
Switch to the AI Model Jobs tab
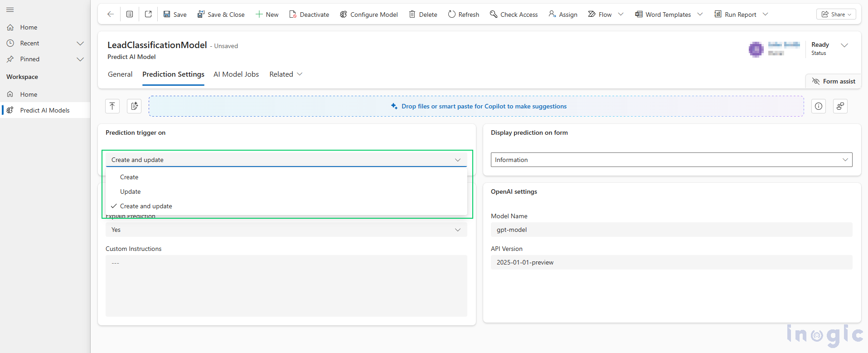(236, 74)
